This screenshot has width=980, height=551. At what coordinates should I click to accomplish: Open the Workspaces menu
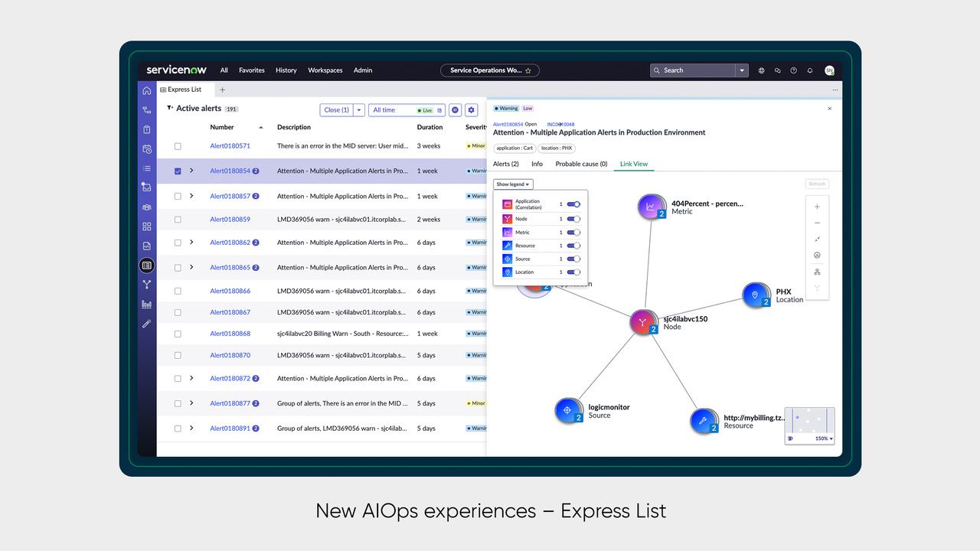point(325,70)
